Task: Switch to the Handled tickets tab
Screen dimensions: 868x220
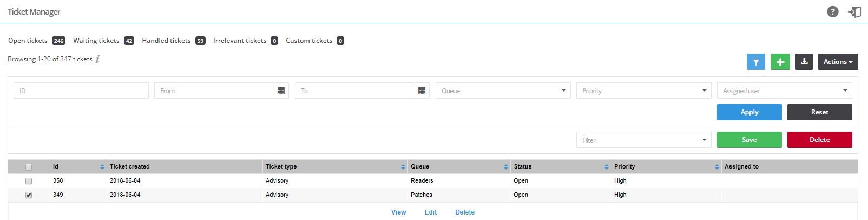Action: [166, 41]
